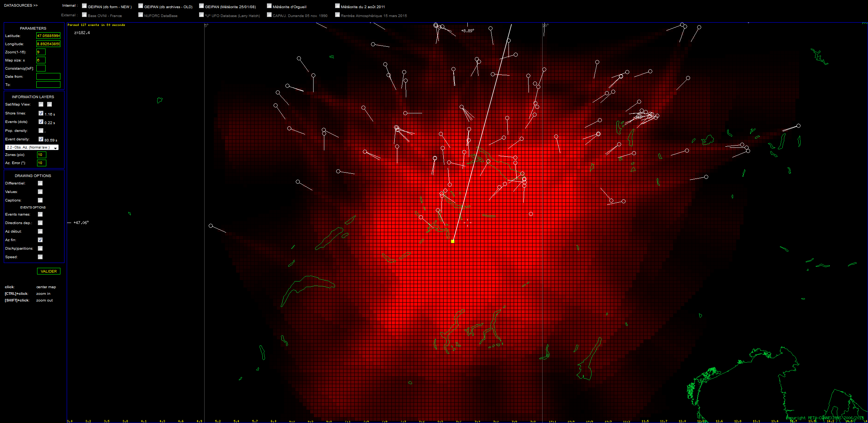This screenshot has height=423, width=868.
Task: Disable the Event density layer
Action: [x=41, y=139]
